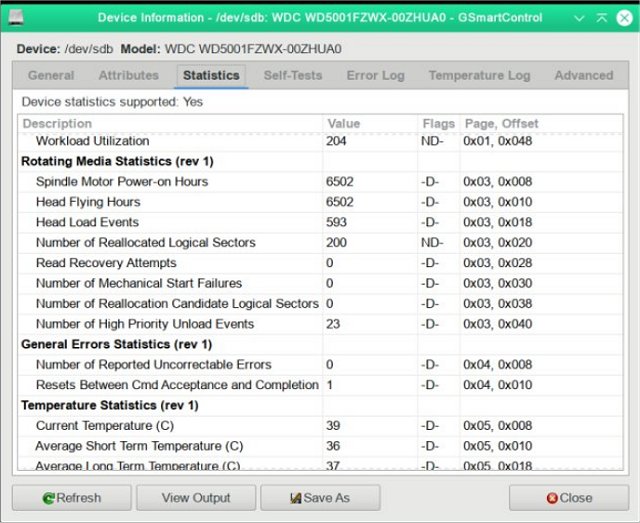The image size is (640, 523).
Task: Select the Advanced tab
Action: [583, 75]
